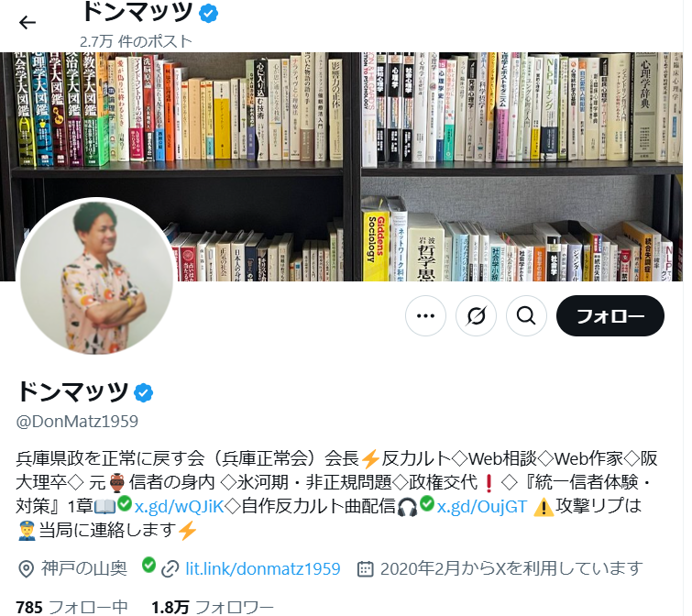
Task: Open the round profile avatar photo
Action: 96,277
